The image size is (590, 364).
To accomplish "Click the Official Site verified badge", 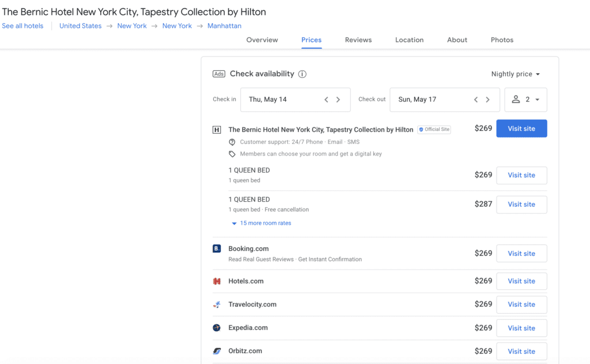I will tap(434, 129).
